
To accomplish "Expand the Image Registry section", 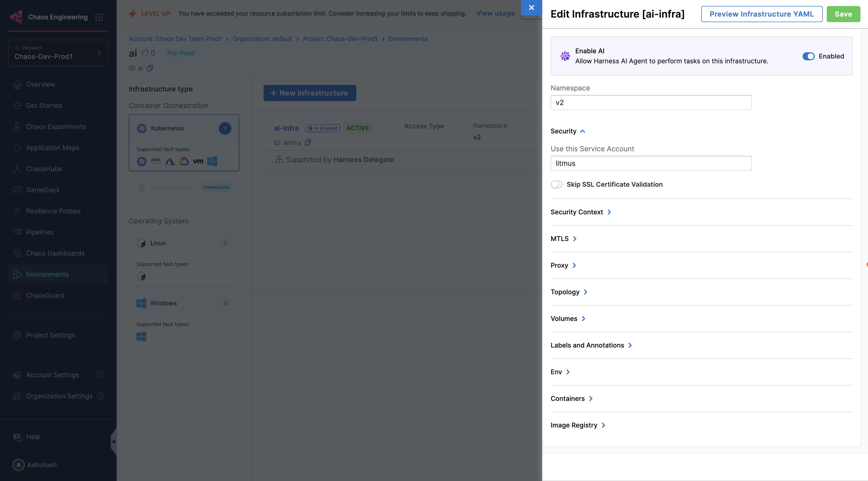I will coord(578,425).
